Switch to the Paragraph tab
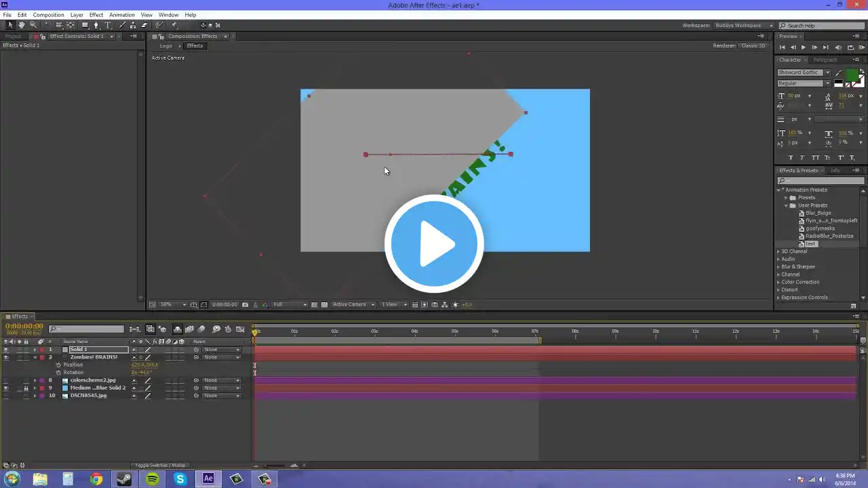 (825, 60)
